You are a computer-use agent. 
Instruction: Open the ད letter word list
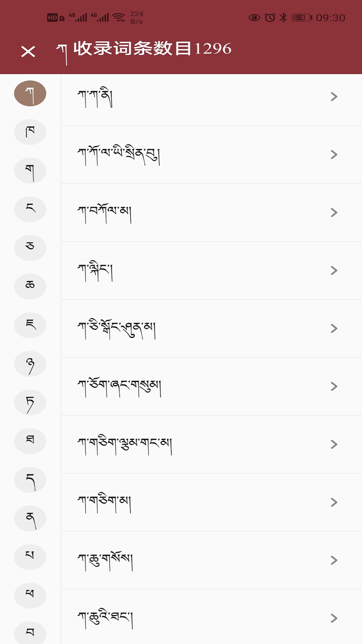30,480
